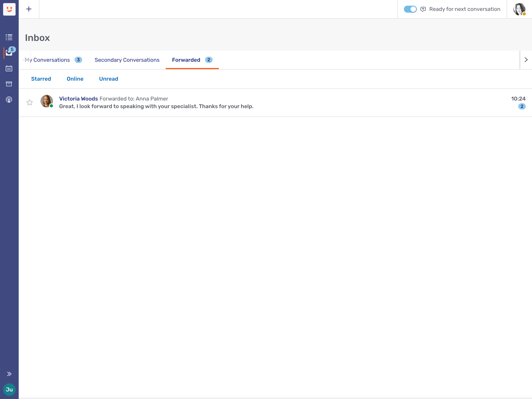Click the Ju avatar at bottom left

pos(9,390)
